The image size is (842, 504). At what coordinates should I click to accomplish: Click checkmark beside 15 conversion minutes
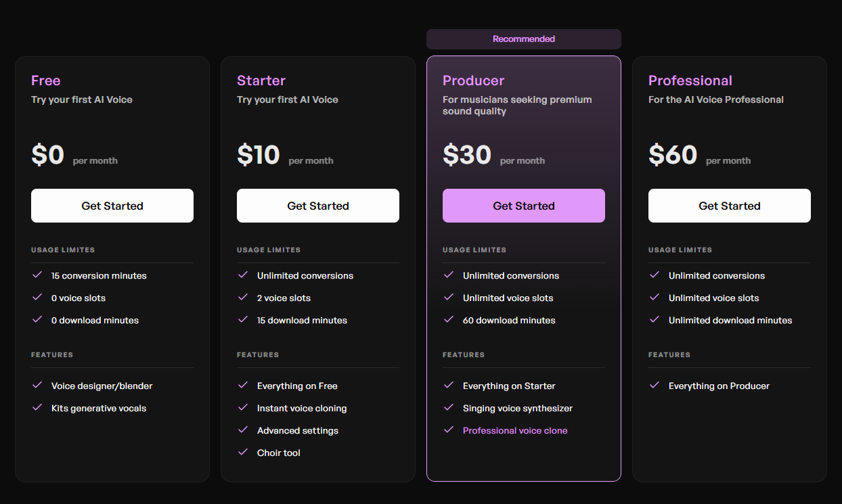click(x=37, y=275)
